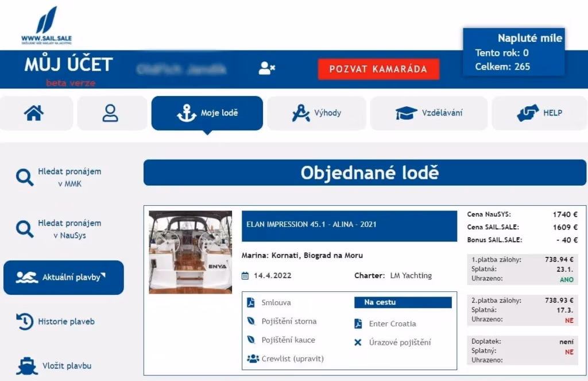Click the graduation cap icon on Vzdělávání
This screenshot has width=588, height=381.
point(406,113)
